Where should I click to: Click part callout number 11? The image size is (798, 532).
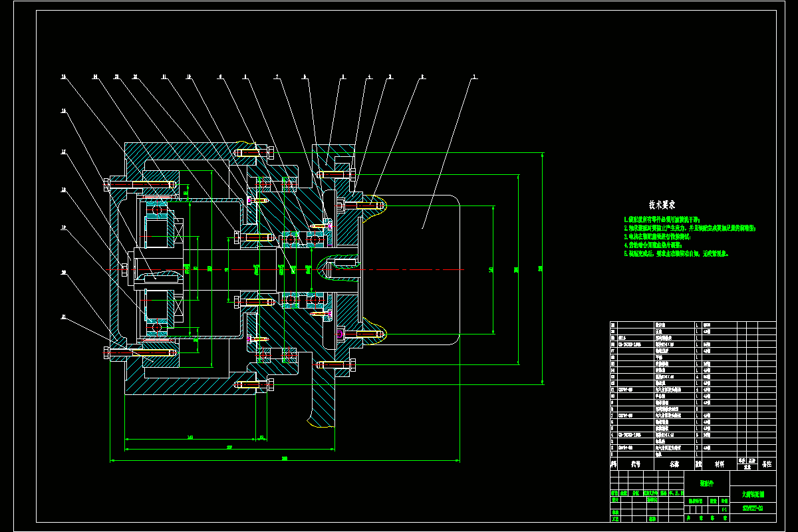click(x=164, y=76)
